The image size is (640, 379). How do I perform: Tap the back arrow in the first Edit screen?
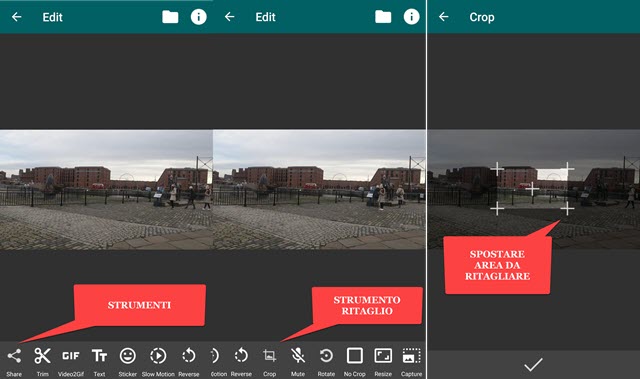pos(16,17)
